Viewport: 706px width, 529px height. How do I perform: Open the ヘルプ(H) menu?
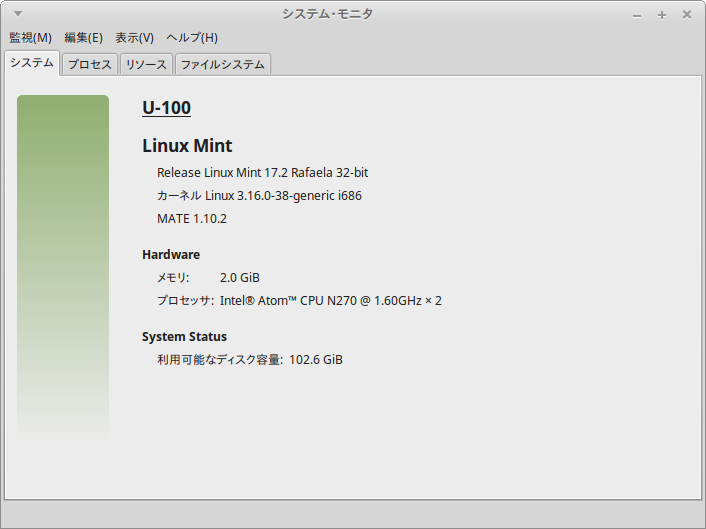pyautogui.click(x=192, y=38)
